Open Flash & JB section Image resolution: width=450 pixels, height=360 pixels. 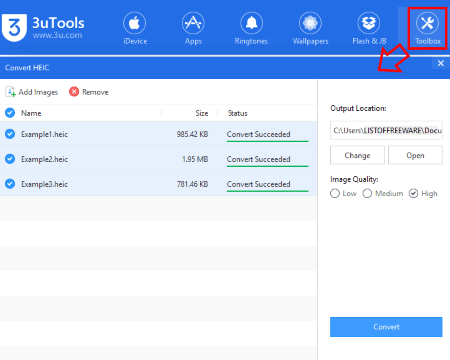click(x=369, y=29)
